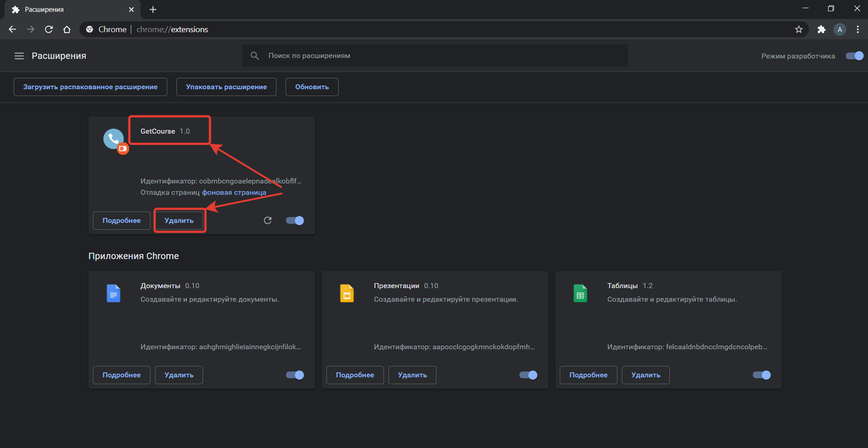The height and width of the screenshot is (448, 868).
Task: Click Удалить for Таблицы app
Action: pyautogui.click(x=646, y=375)
